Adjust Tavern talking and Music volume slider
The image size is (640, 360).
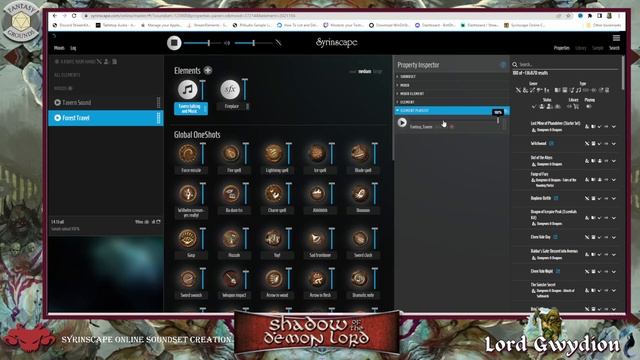pos(202,89)
